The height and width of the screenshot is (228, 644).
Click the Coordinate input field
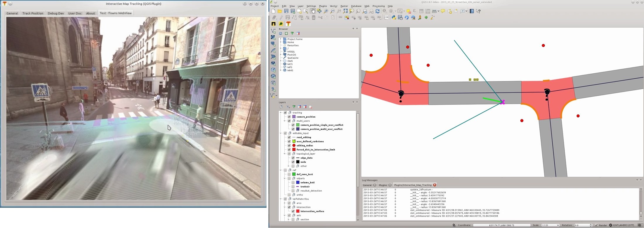click(x=501, y=225)
